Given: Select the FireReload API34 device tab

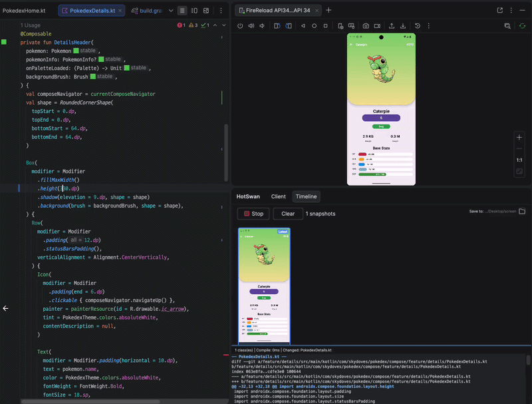Looking at the screenshot, I should click(278, 11).
